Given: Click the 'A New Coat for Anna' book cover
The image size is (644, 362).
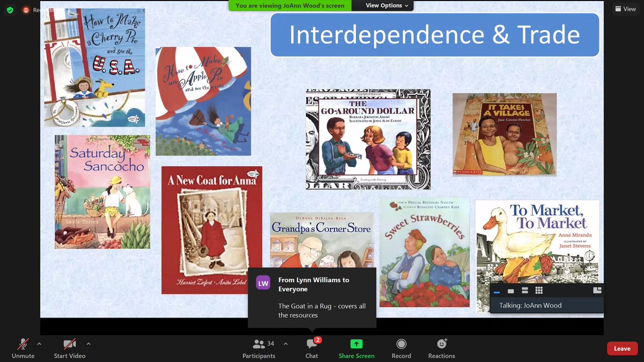Looking at the screenshot, I should pyautogui.click(x=212, y=230).
